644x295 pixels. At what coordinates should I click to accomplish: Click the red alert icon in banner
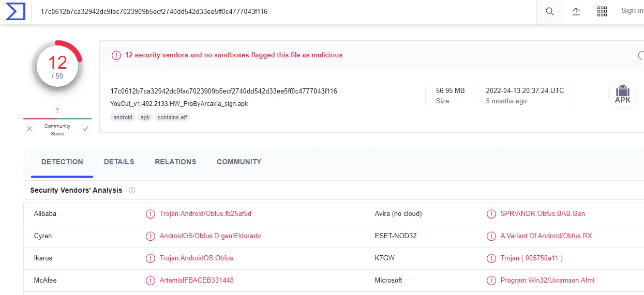(116, 55)
